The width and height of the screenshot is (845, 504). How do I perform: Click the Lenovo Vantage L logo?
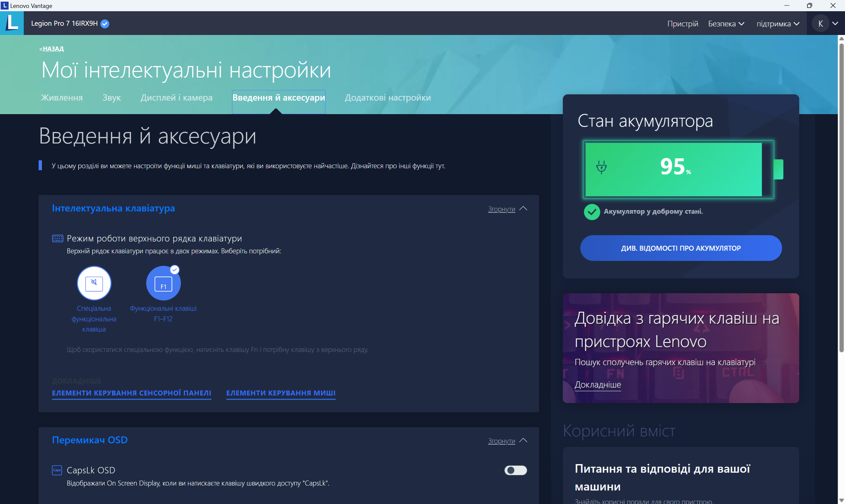point(12,23)
